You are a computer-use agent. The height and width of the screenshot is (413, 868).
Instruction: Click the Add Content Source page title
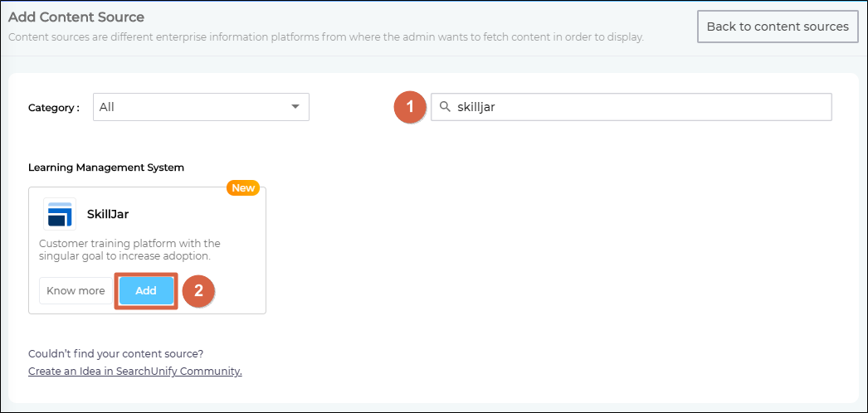(76, 17)
